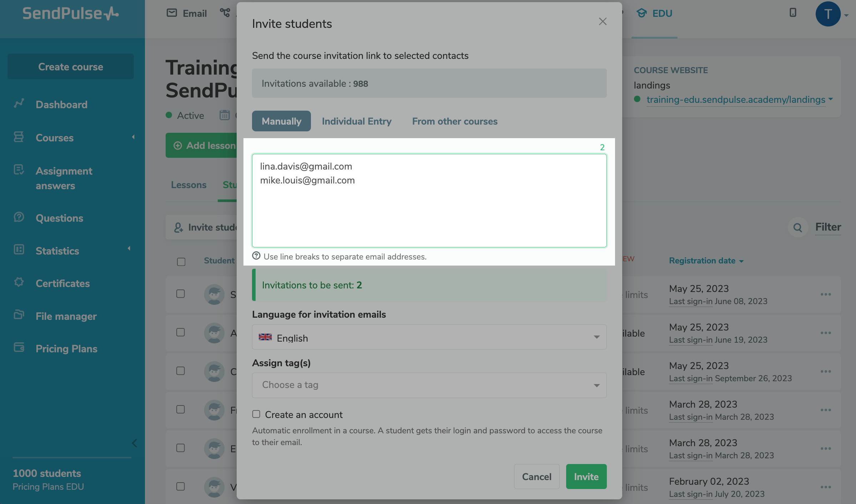Click the Questions icon in sidebar
The height and width of the screenshot is (504, 856).
tap(19, 217)
